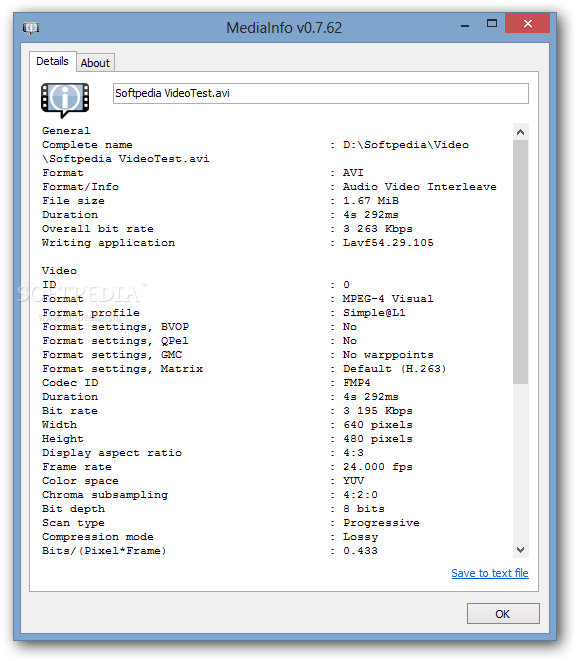Click the 'Video' section heading
577x661 pixels.
(59, 271)
